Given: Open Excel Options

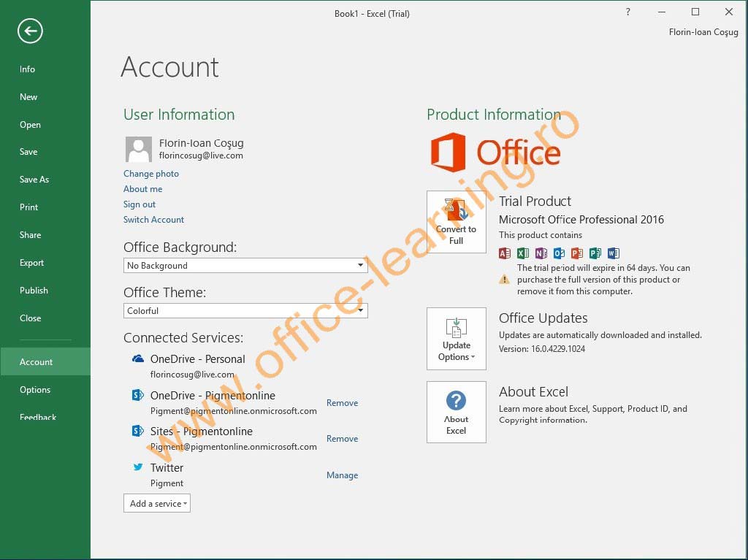Looking at the screenshot, I should (35, 389).
